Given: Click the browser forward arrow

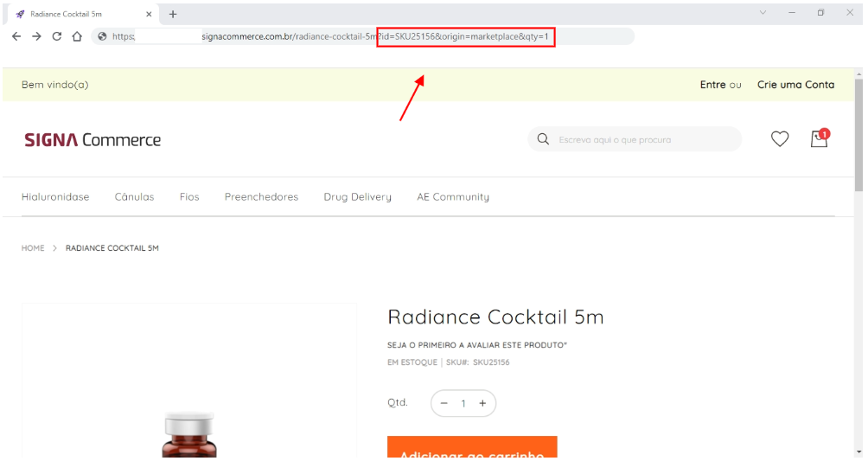Looking at the screenshot, I should [36, 36].
